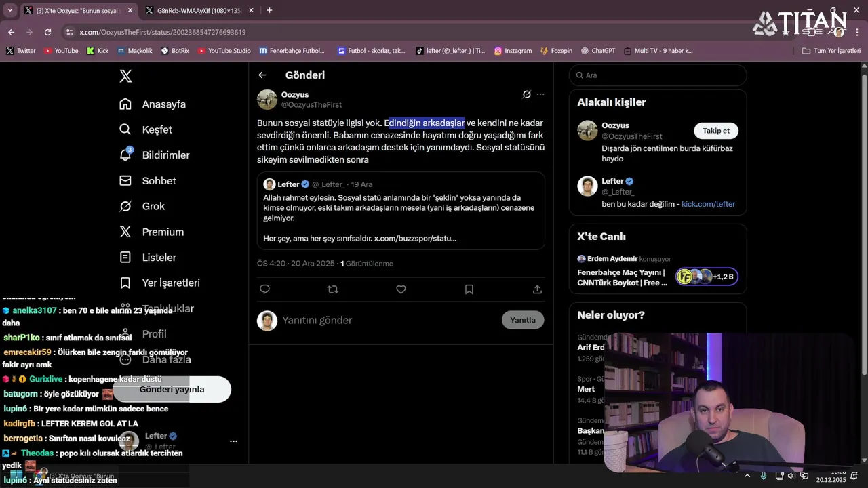Click @OozyusTheFirst handle on post
The image size is (868, 488).
pos(311,105)
